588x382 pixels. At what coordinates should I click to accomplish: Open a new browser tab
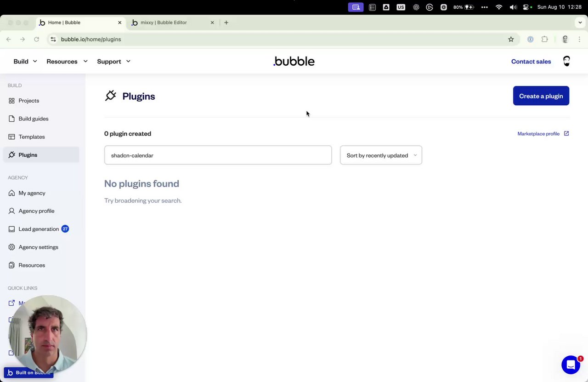[x=226, y=23]
